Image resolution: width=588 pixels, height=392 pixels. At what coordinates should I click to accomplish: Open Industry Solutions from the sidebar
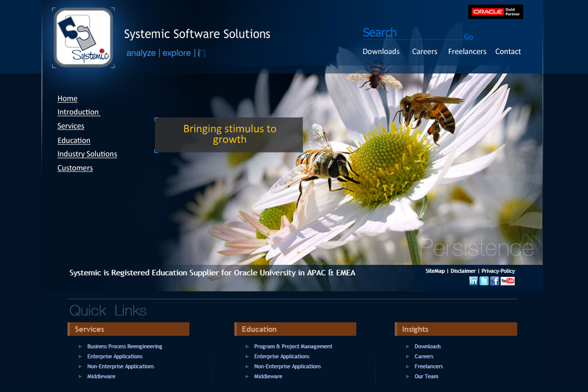pos(87,154)
